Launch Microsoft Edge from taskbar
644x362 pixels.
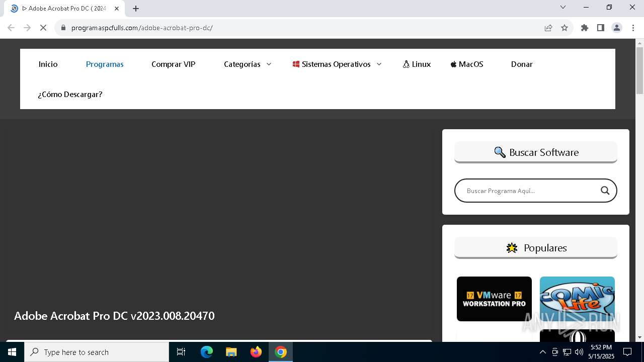pyautogui.click(x=207, y=352)
